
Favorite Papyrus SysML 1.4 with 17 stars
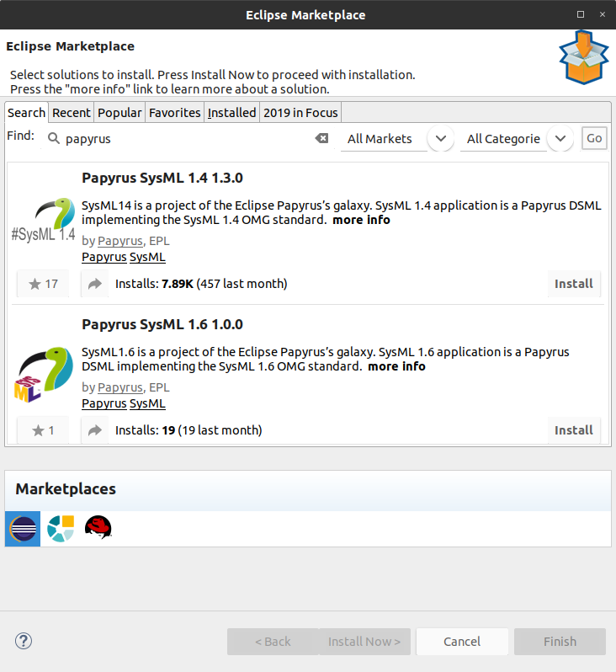click(43, 284)
